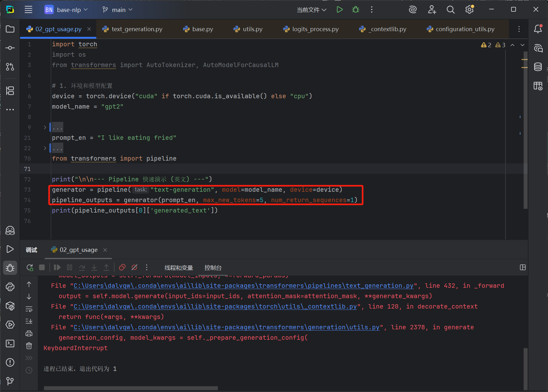
Task: Open the Database tool window
Action: pos(538,67)
